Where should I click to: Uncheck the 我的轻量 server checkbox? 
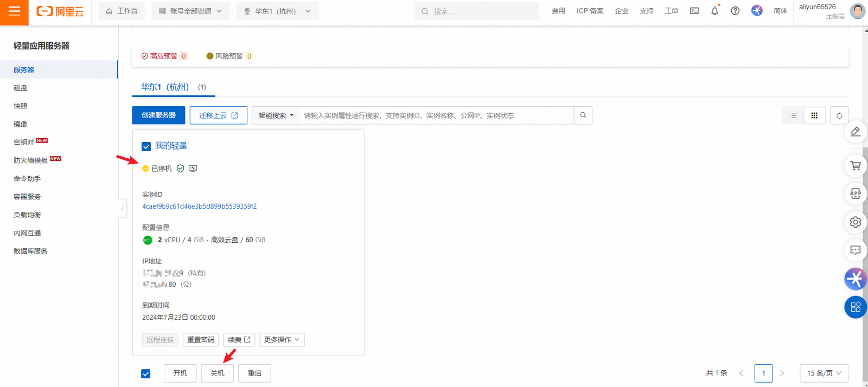click(146, 146)
